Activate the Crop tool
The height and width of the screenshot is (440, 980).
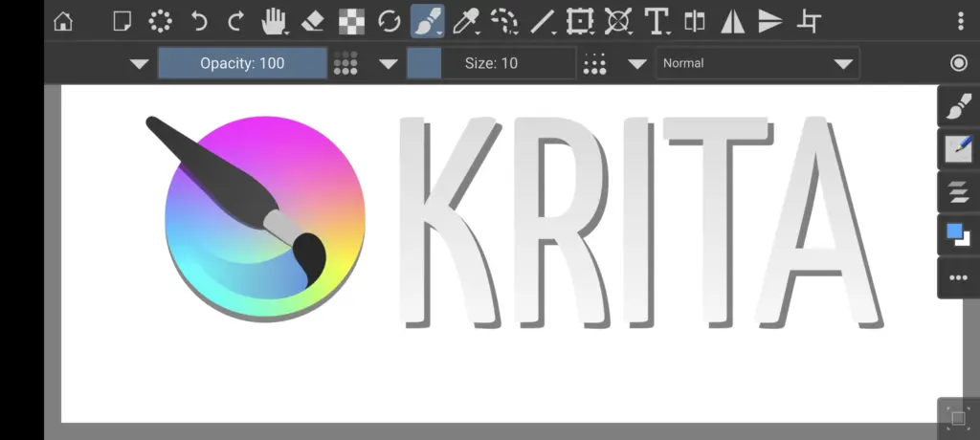[810, 21]
